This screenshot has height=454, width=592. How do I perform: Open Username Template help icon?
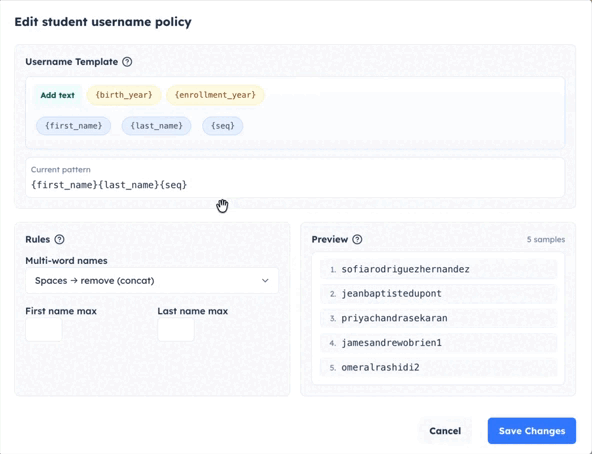(127, 62)
